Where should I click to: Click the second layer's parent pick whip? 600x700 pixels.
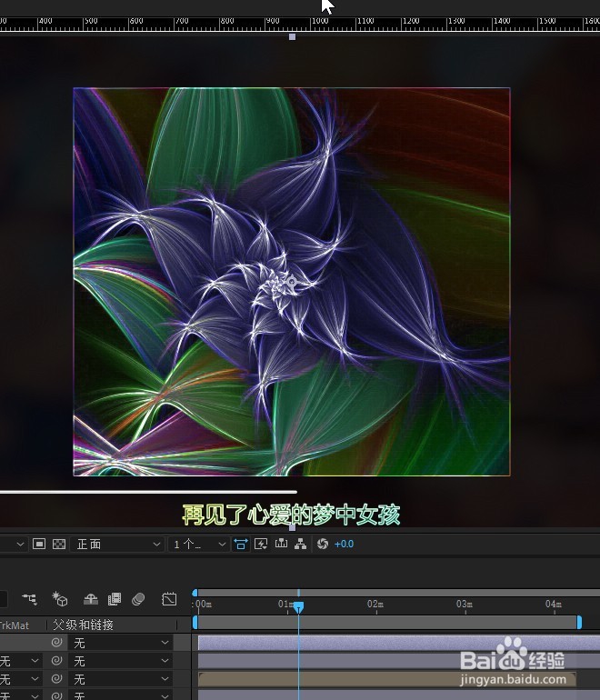[x=56, y=661]
